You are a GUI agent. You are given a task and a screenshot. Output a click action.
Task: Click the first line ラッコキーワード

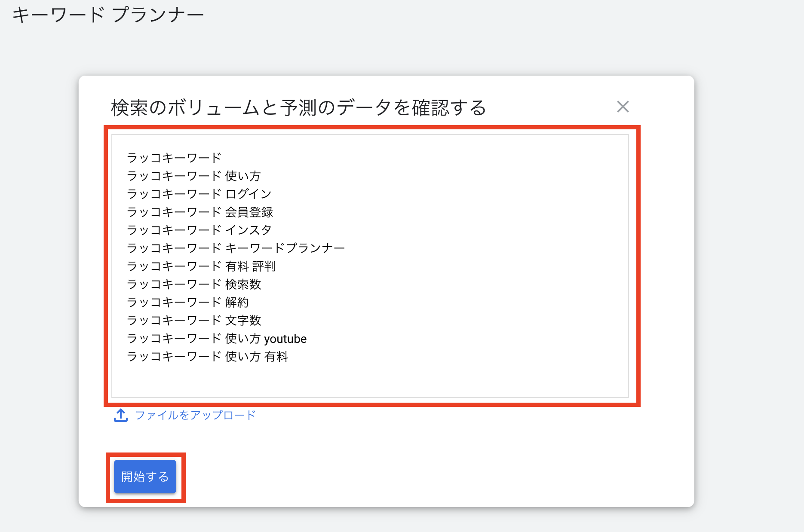pyautogui.click(x=174, y=158)
